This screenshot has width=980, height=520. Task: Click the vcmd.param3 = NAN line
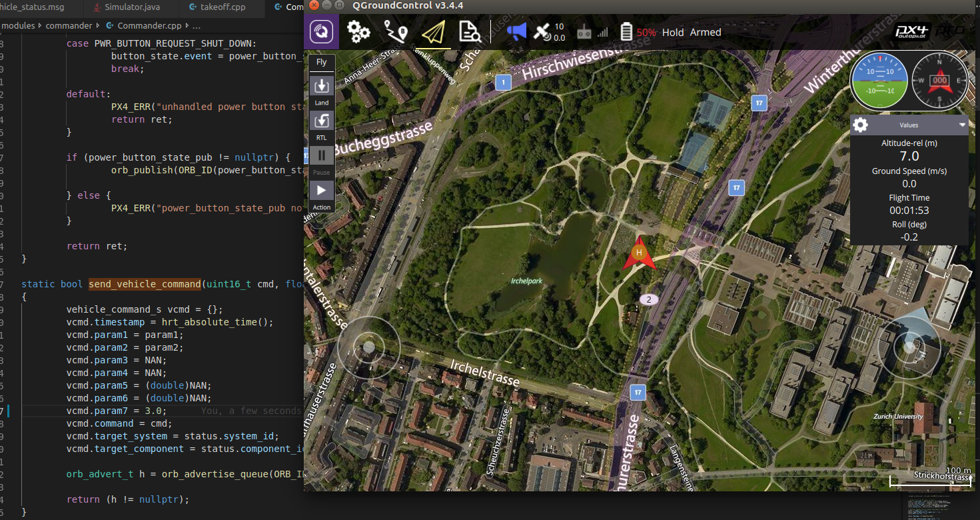tap(117, 360)
